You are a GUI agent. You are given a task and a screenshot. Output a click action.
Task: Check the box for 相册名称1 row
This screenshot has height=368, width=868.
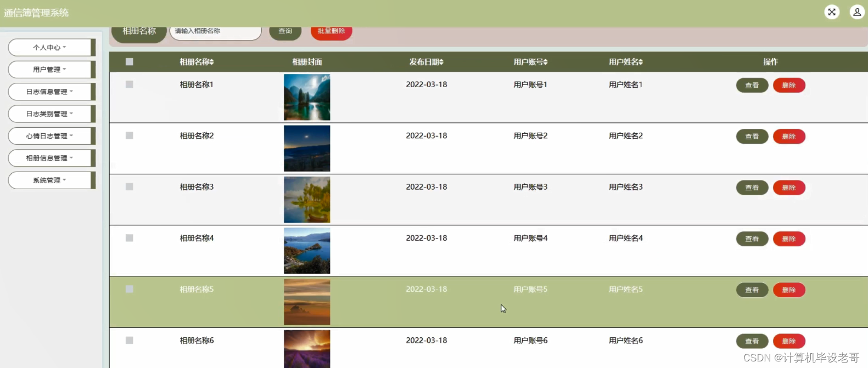tap(130, 84)
